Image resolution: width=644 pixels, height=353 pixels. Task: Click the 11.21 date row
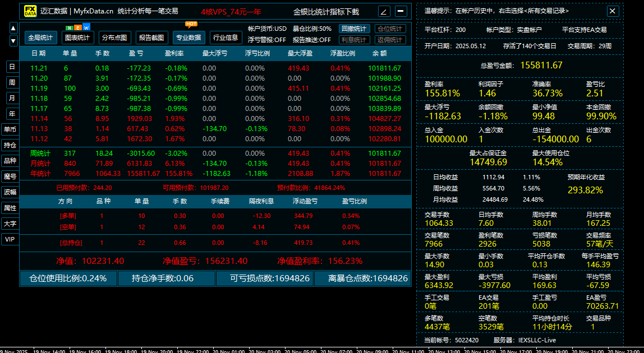point(215,68)
